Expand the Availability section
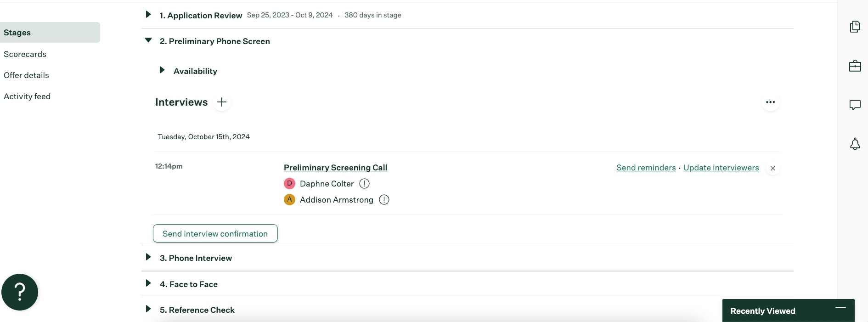This screenshot has height=322, width=868. point(162,70)
